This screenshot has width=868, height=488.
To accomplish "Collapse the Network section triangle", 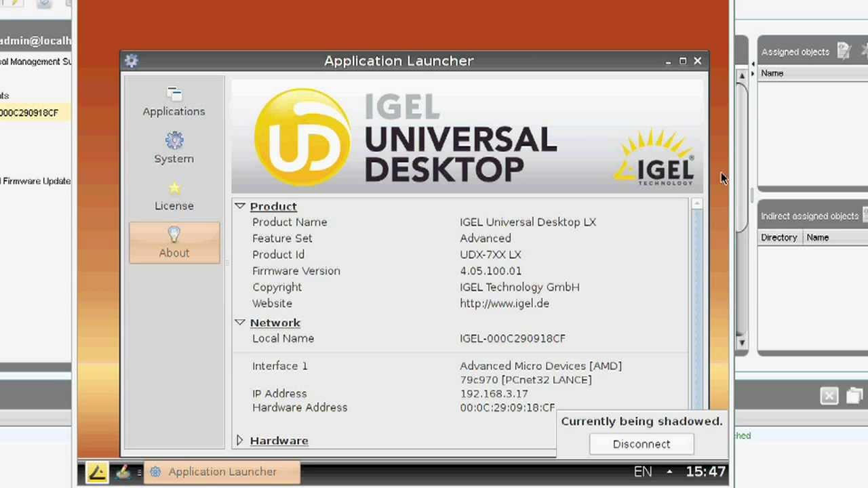I will (x=239, y=323).
